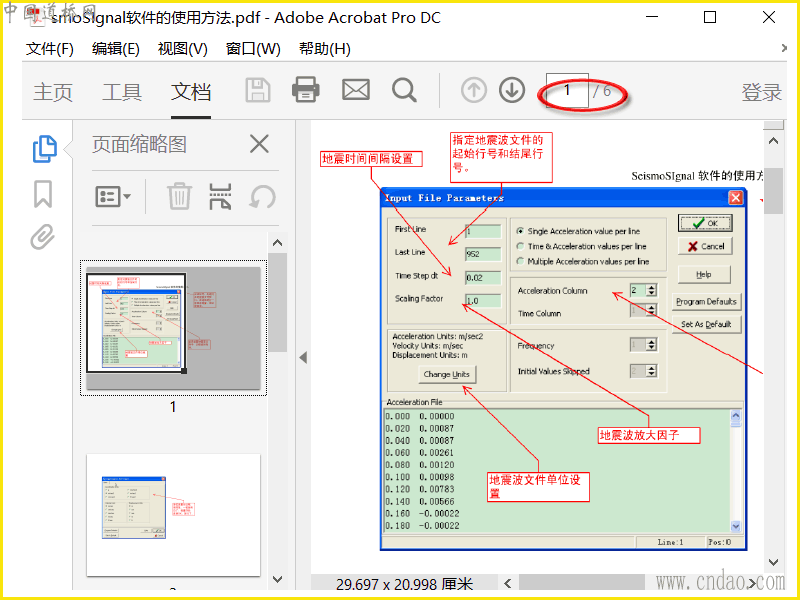Click the Last Line field showing 952
800x600 pixels.
coord(483,254)
